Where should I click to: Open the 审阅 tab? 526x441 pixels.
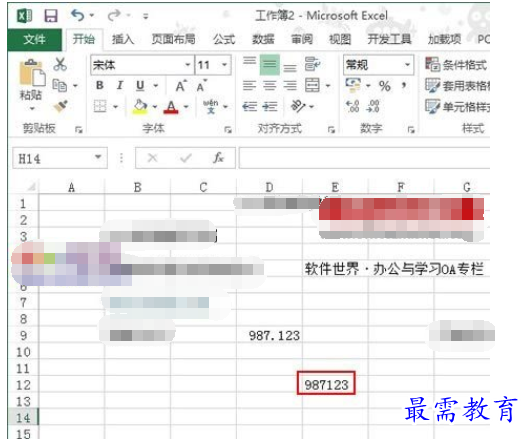click(302, 39)
